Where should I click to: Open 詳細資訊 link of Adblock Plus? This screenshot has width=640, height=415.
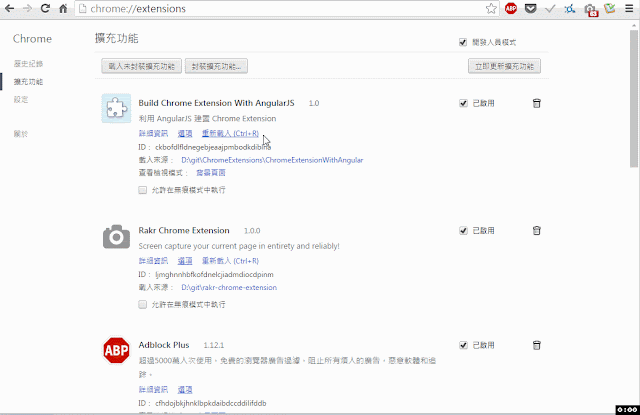tap(153, 390)
